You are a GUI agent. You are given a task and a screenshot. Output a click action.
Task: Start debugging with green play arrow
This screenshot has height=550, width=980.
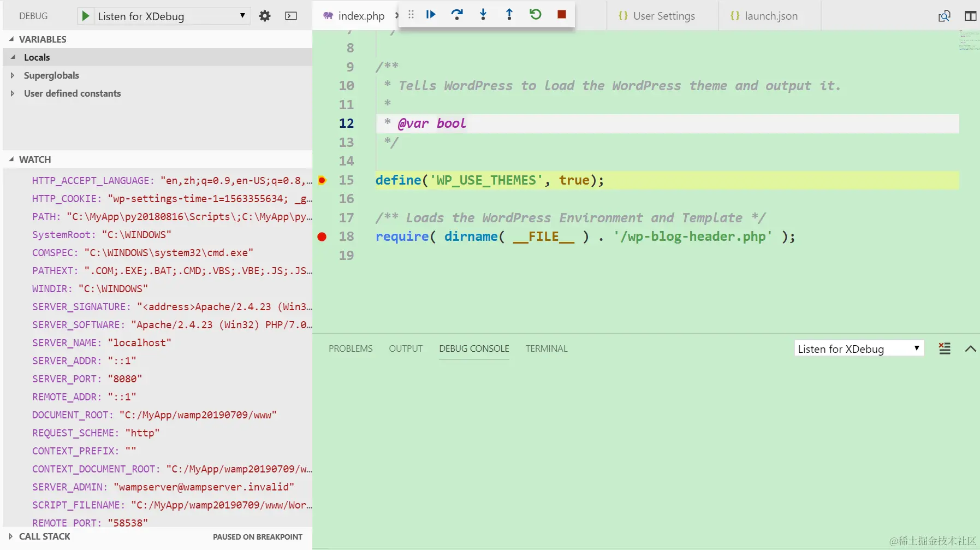[x=86, y=16]
